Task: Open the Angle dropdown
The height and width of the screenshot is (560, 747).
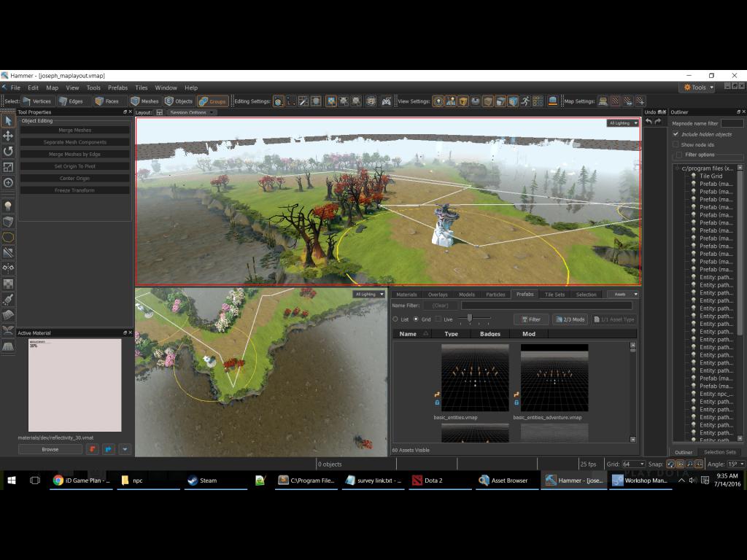Action: point(737,464)
